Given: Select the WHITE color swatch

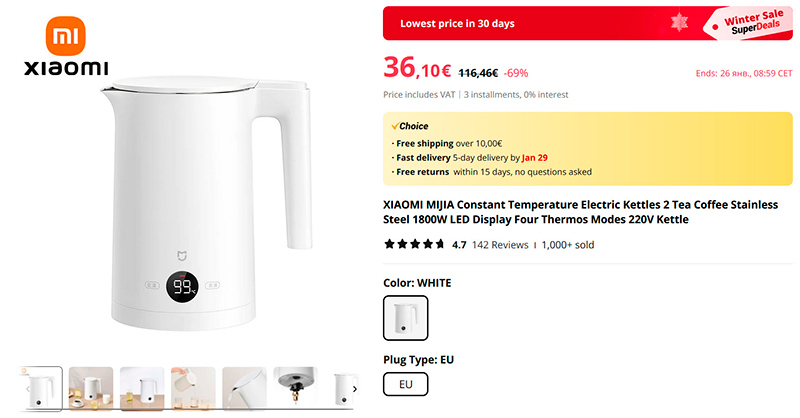Looking at the screenshot, I should [x=405, y=318].
